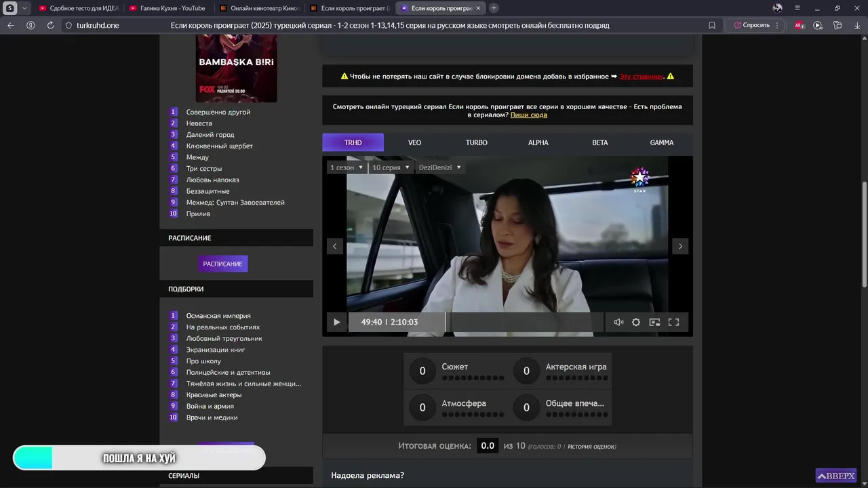Viewport: 868px width, 488px height.
Task: Go to previous episode with left arrow
Action: click(x=334, y=246)
